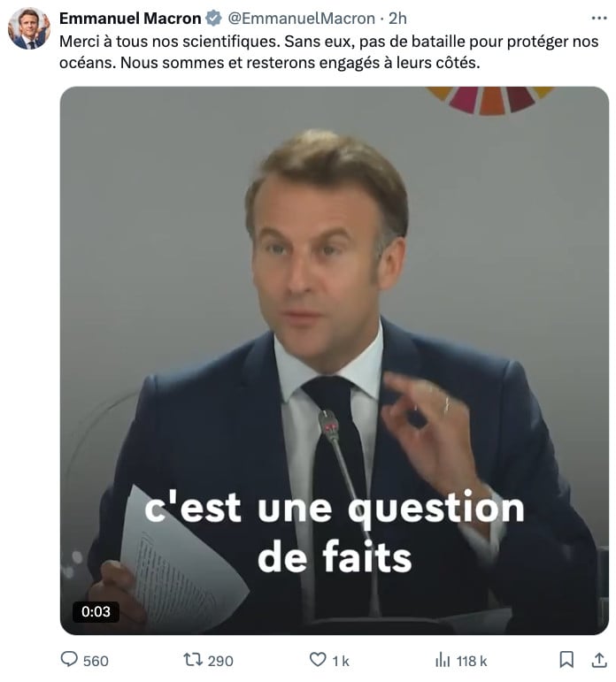Viewport: 616px width, 682px height.
Task: Like the post with the heart icon
Action: (x=318, y=659)
